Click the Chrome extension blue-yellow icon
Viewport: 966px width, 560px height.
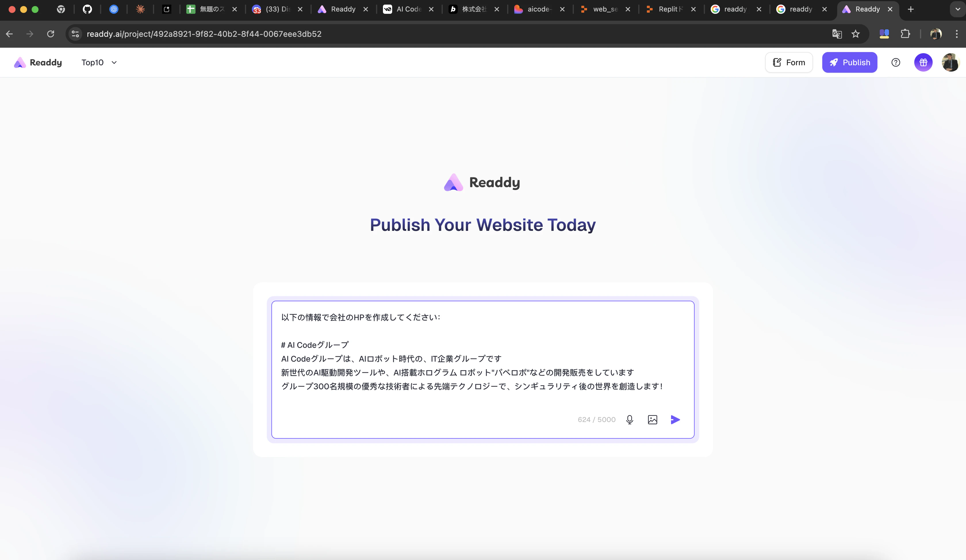pyautogui.click(x=884, y=34)
